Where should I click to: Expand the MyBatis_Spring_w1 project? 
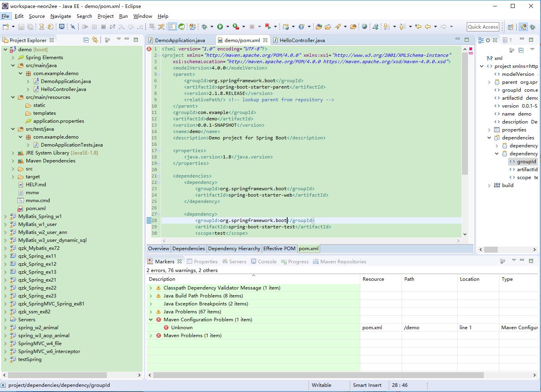coord(5,216)
